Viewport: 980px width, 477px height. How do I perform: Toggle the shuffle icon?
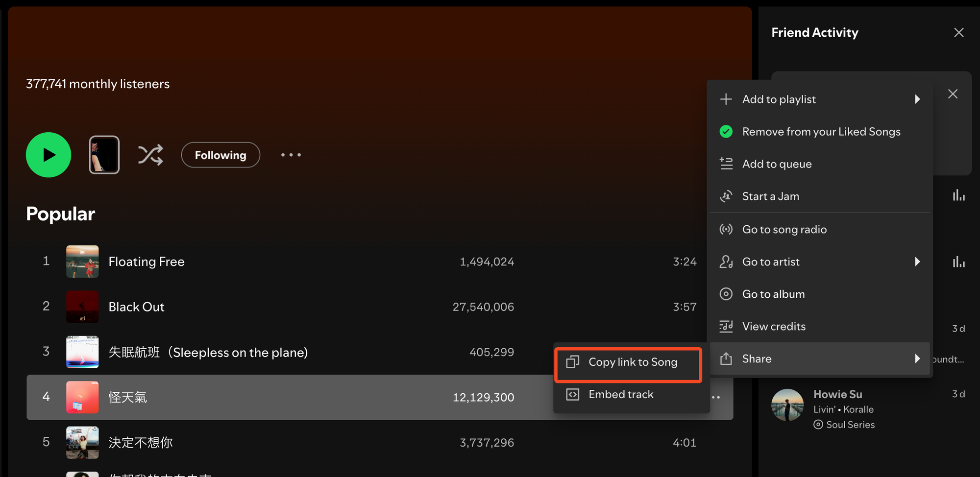pyautogui.click(x=150, y=155)
